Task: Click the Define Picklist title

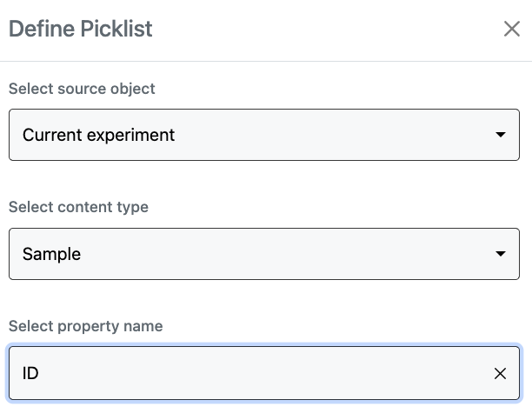Action: (80, 29)
